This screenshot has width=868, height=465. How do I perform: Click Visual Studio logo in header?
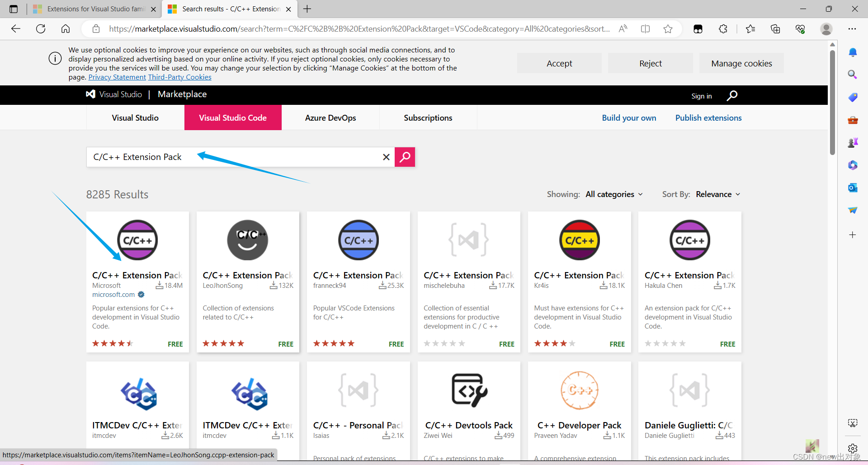114,94
